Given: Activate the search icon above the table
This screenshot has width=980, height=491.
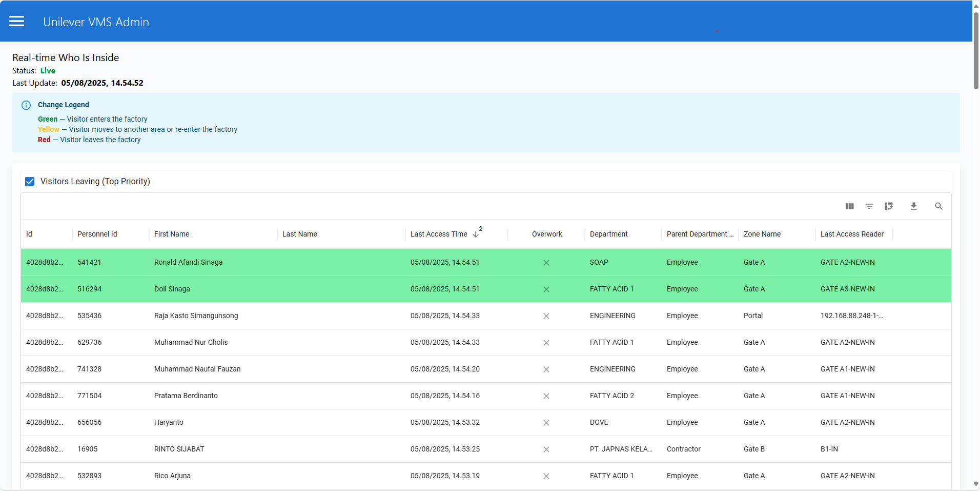Looking at the screenshot, I should pos(938,206).
